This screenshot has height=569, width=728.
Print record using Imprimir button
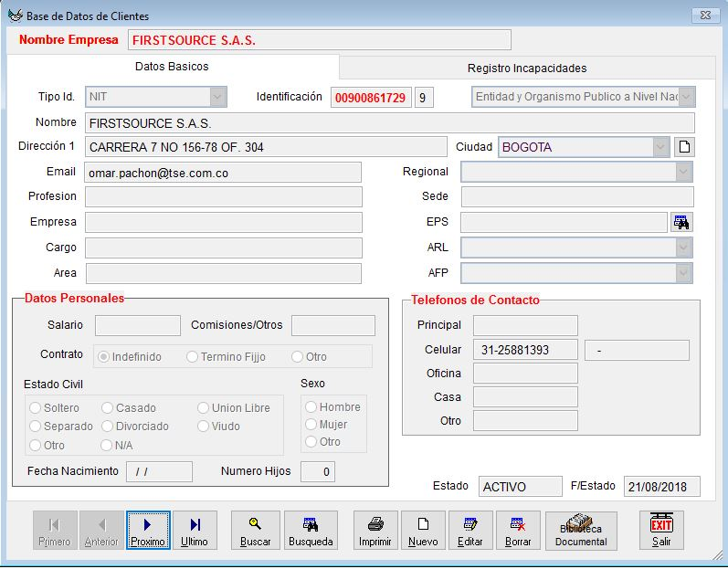tap(375, 531)
